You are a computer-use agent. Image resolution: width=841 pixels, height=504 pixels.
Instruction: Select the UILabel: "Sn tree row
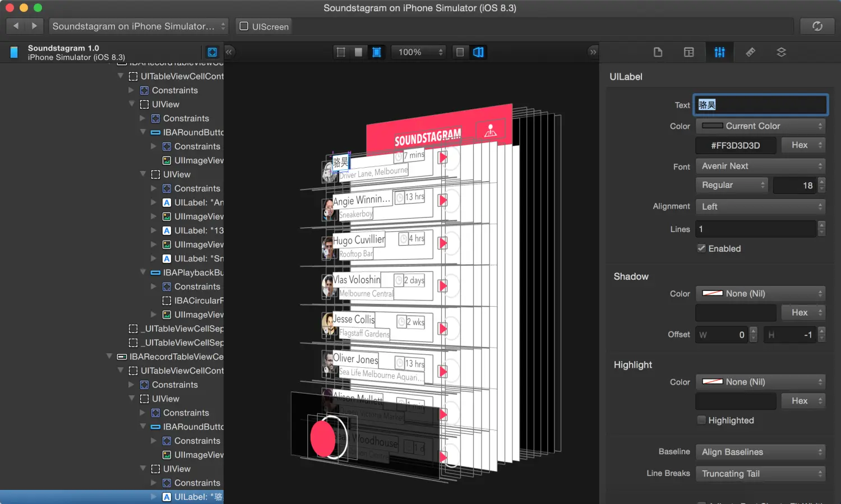coord(112,258)
